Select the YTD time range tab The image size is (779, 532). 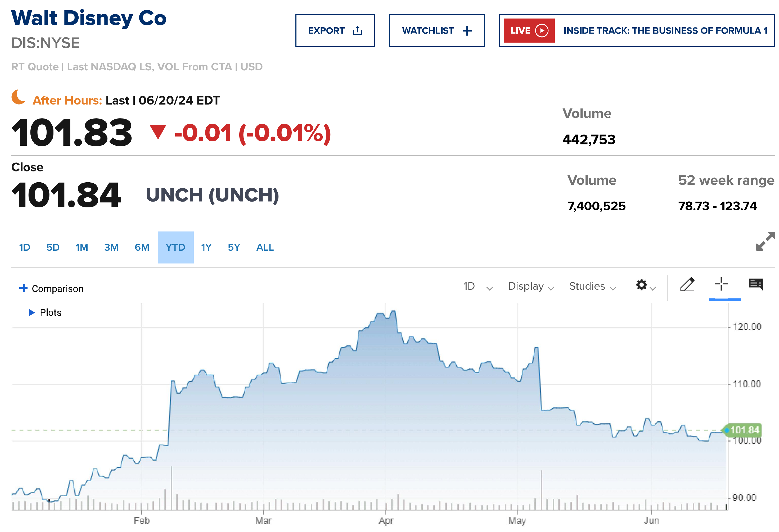(175, 248)
